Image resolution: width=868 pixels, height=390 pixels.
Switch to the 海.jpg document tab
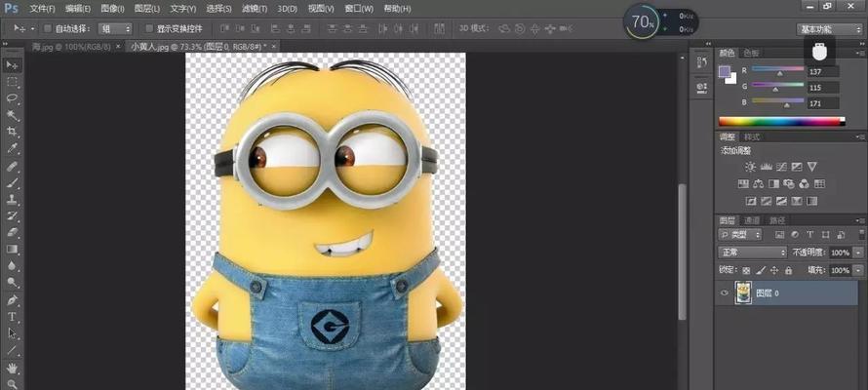pyautogui.click(x=71, y=47)
